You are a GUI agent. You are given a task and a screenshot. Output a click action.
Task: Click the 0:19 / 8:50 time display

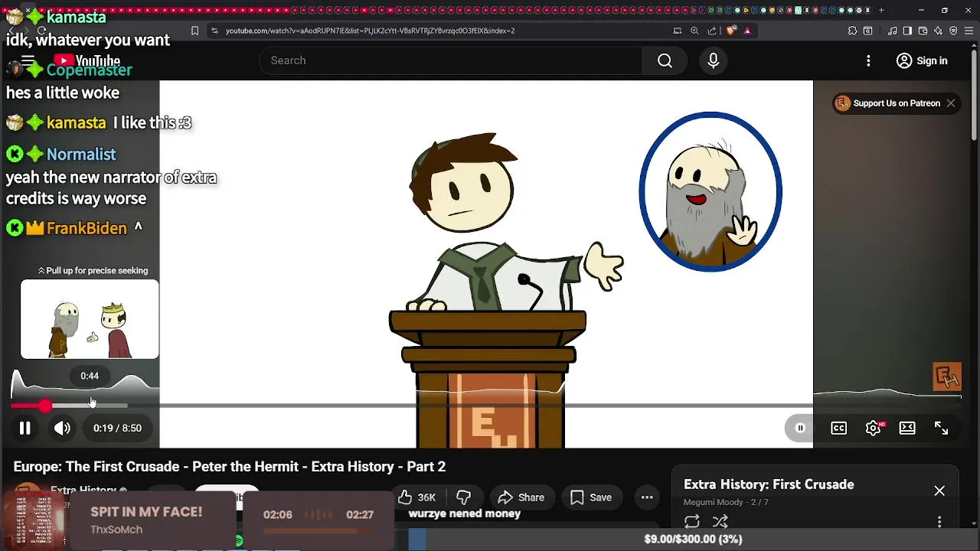(117, 429)
